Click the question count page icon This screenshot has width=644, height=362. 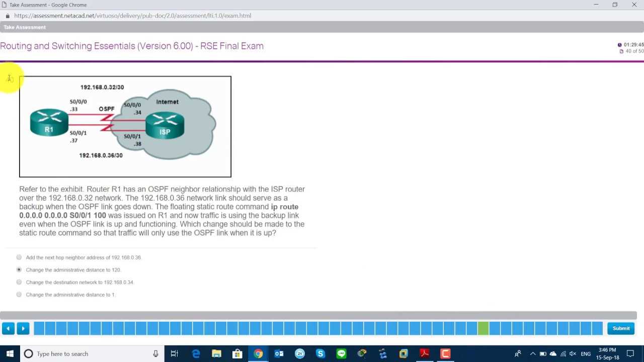pyautogui.click(x=622, y=51)
